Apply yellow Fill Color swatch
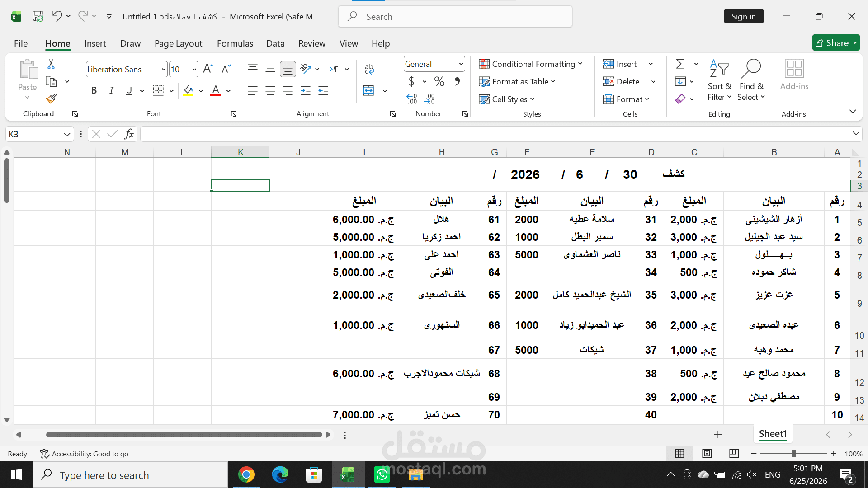This screenshot has height=488, width=868. pos(188,91)
